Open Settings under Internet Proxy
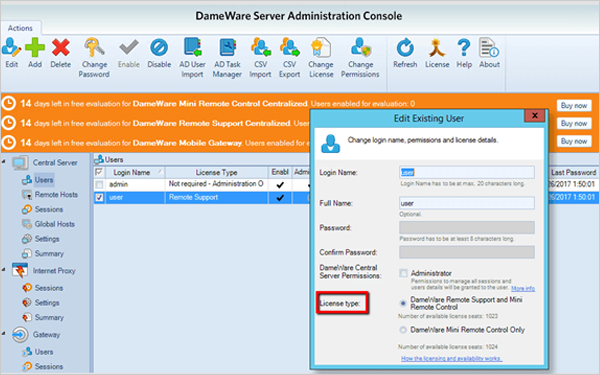This screenshot has width=600, height=375. [x=41, y=303]
